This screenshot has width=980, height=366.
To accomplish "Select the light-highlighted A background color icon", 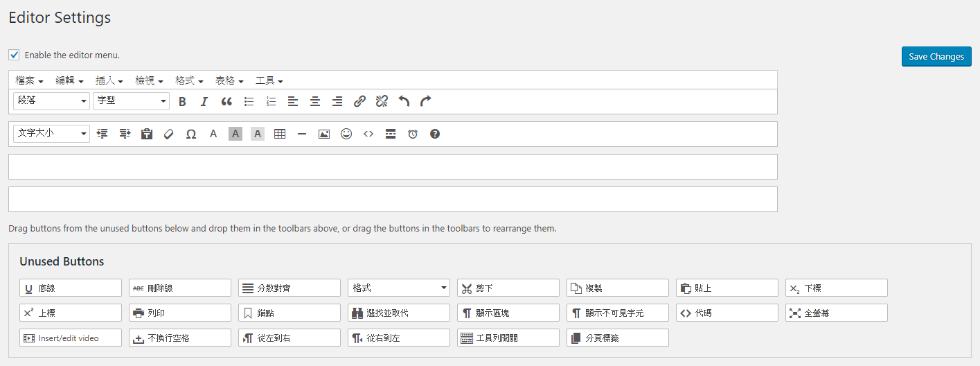I will (x=258, y=134).
